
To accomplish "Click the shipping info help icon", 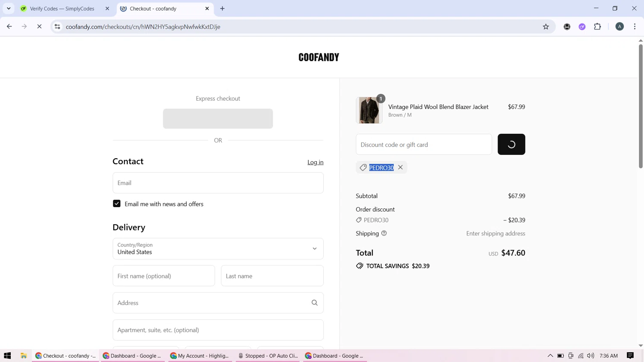I will click(x=384, y=233).
